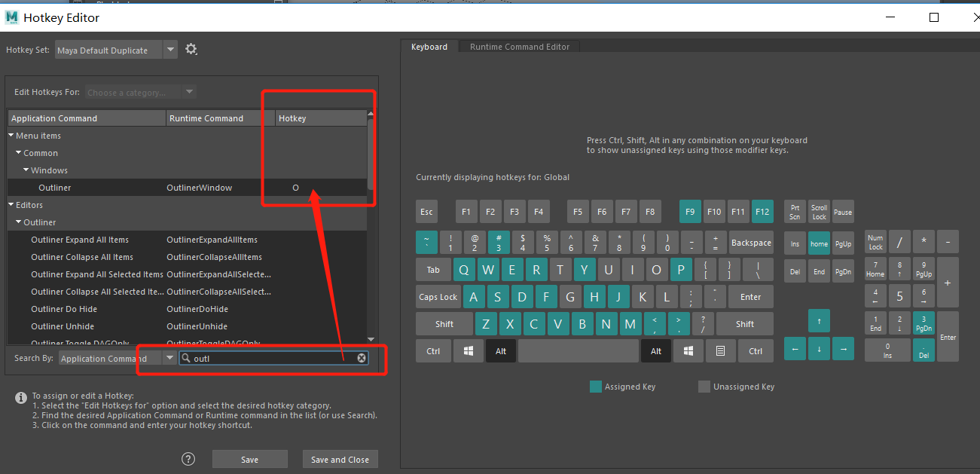This screenshot has width=980, height=474.
Task: Click the Backspace key
Action: pos(751,243)
